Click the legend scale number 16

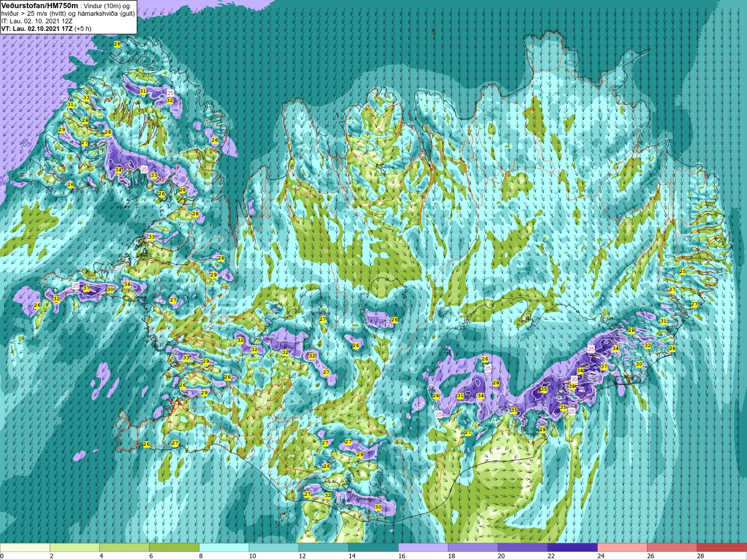[x=402, y=556]
